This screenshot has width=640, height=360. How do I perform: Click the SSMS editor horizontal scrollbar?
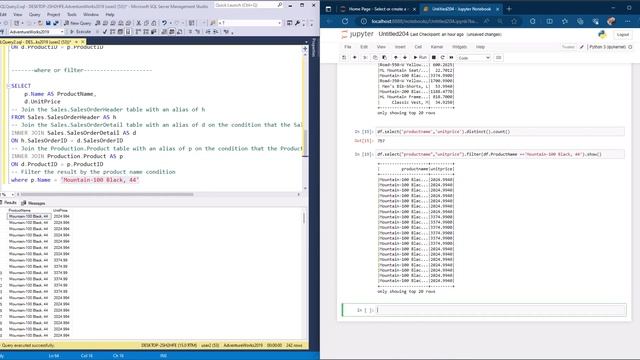107,194
